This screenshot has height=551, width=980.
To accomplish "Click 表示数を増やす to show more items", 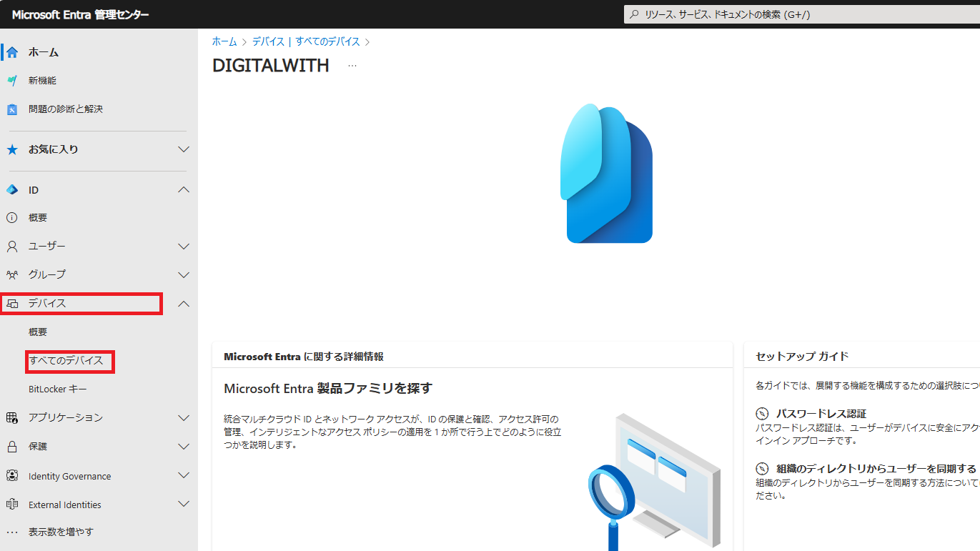I will point(61,532).
